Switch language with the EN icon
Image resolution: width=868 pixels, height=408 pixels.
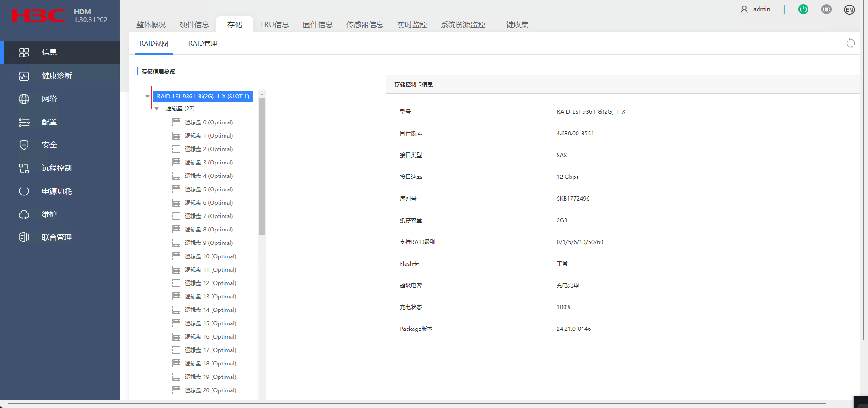(x=849, y=10)
